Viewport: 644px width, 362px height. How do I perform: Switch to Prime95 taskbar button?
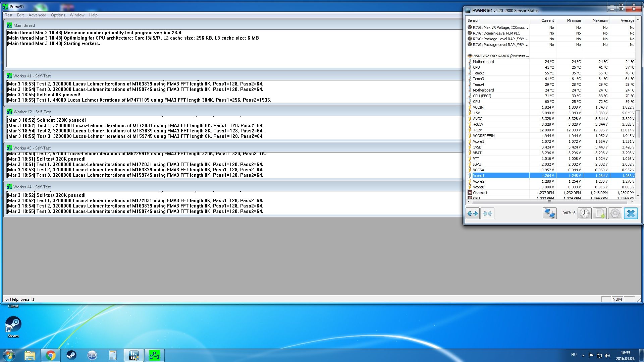154,355
